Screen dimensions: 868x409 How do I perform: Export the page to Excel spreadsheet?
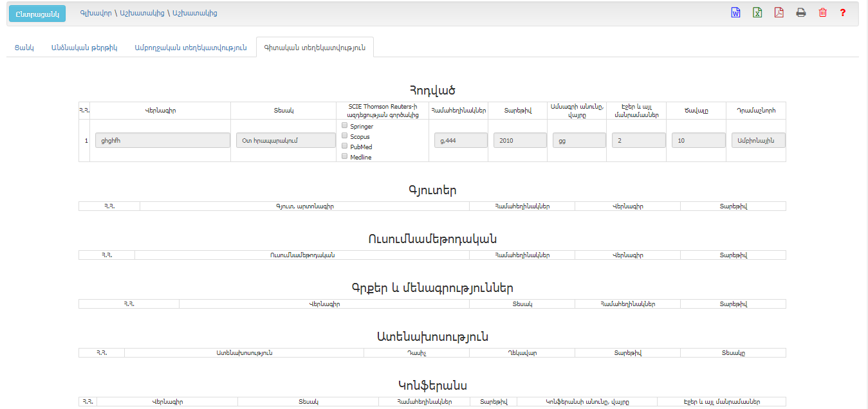(x=757, y=13)
